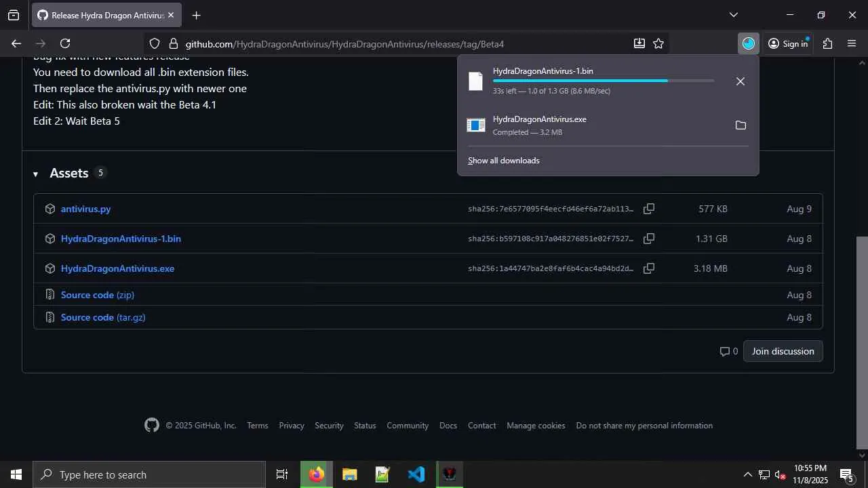Viewport: 868px width, 488px height.
Task: Toggle the downloads panel button
Action: click(x=749, y=43)
